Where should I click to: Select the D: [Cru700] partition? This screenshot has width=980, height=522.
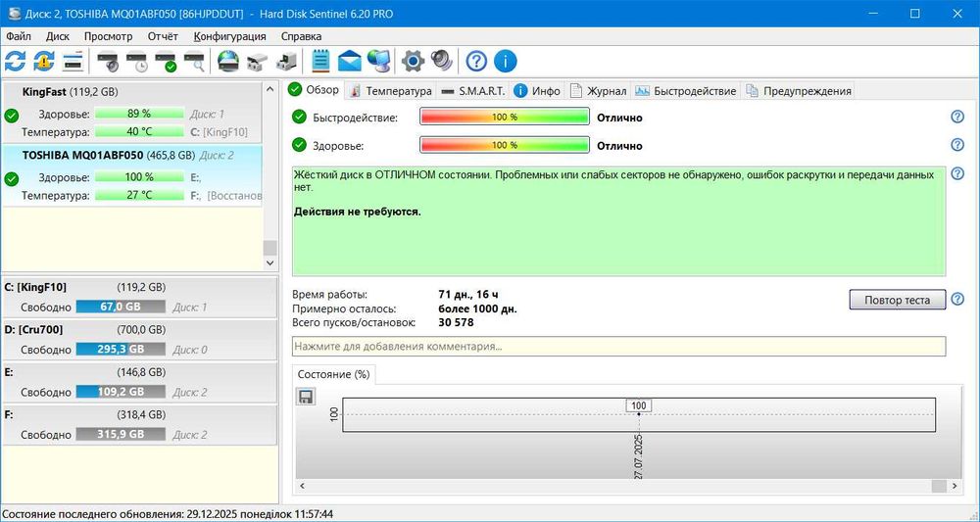[139, 340]
